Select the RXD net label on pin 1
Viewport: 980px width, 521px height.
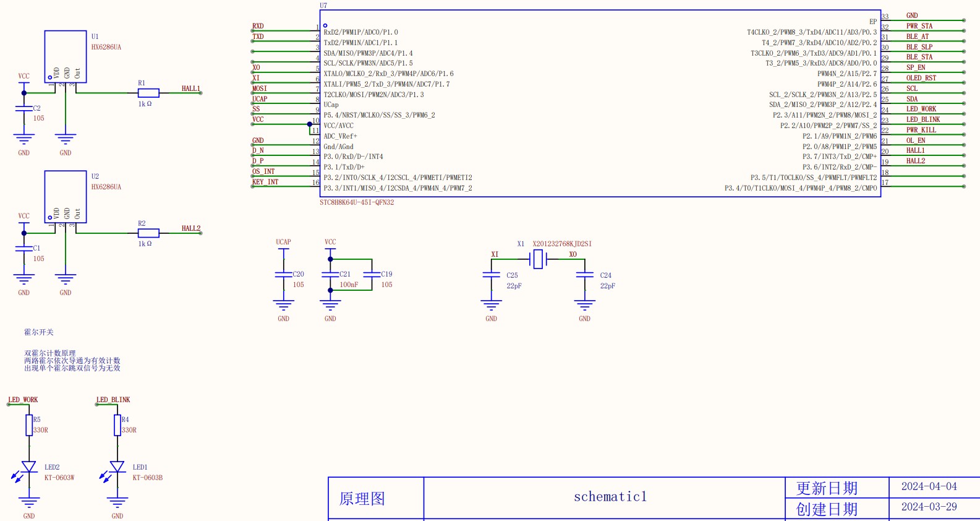pos(258,26)
